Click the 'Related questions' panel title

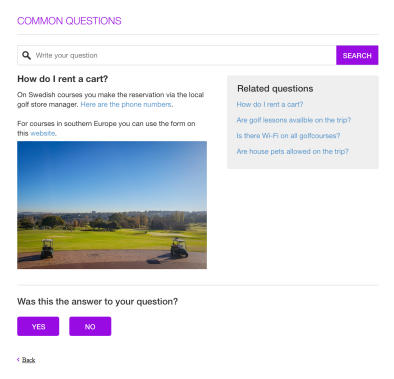point(275,89)
